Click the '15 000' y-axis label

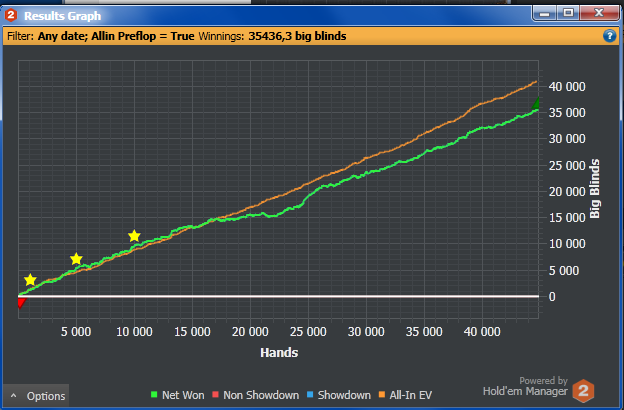[567, 217]
